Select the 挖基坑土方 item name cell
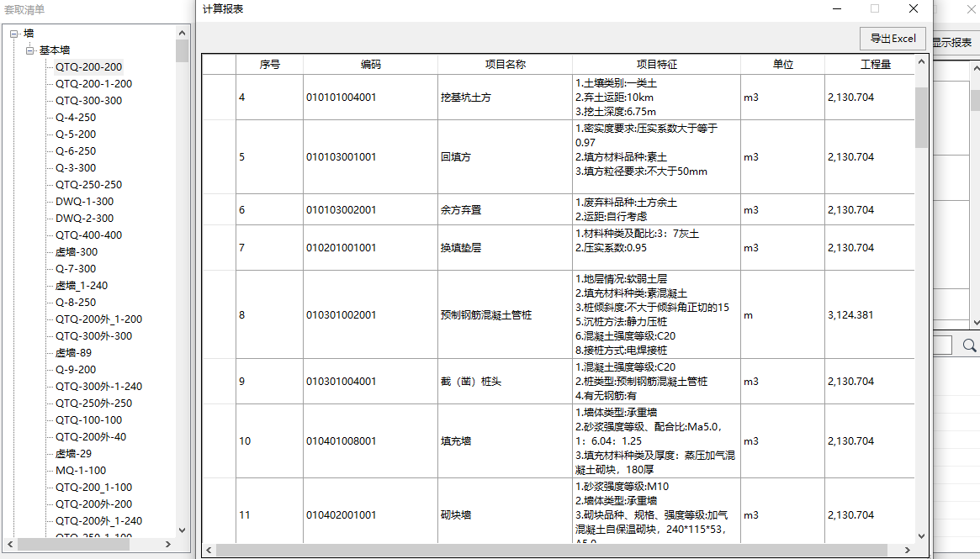Image resolution: width=980 pixels, height=559 pixels. click(x=505, y=98)
